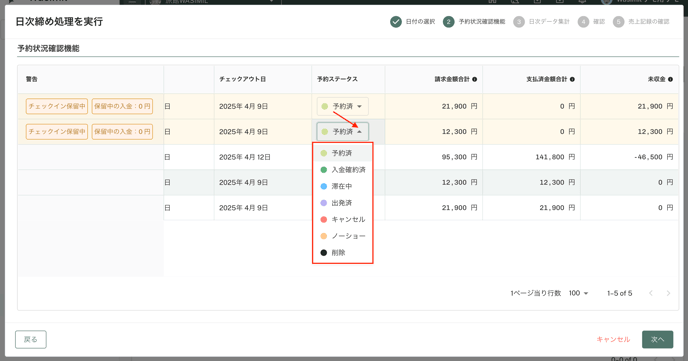Click the red キャンセル link at bottom
This screenshot has width=688, height=361.
pos(613,340)
